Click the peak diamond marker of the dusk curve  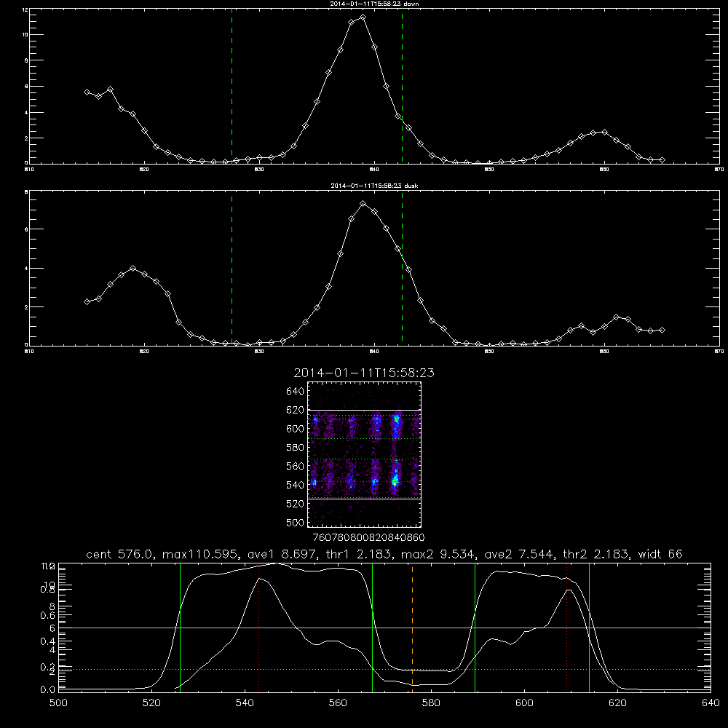(x=363, y=203)
